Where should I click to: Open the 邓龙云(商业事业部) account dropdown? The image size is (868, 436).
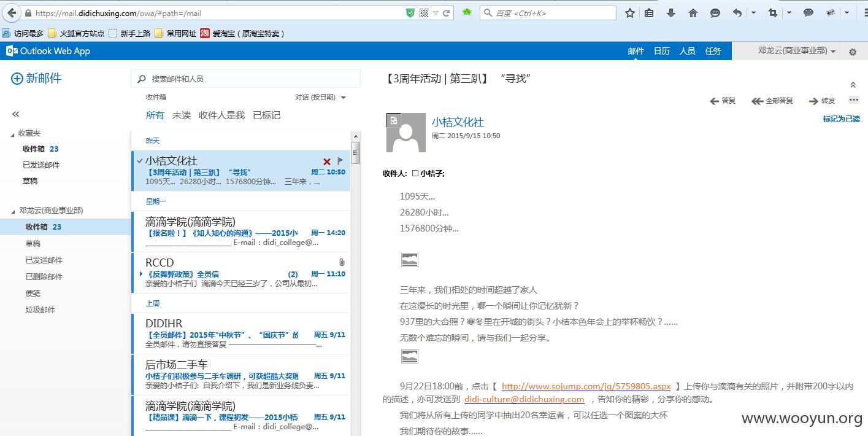(797, 51)
